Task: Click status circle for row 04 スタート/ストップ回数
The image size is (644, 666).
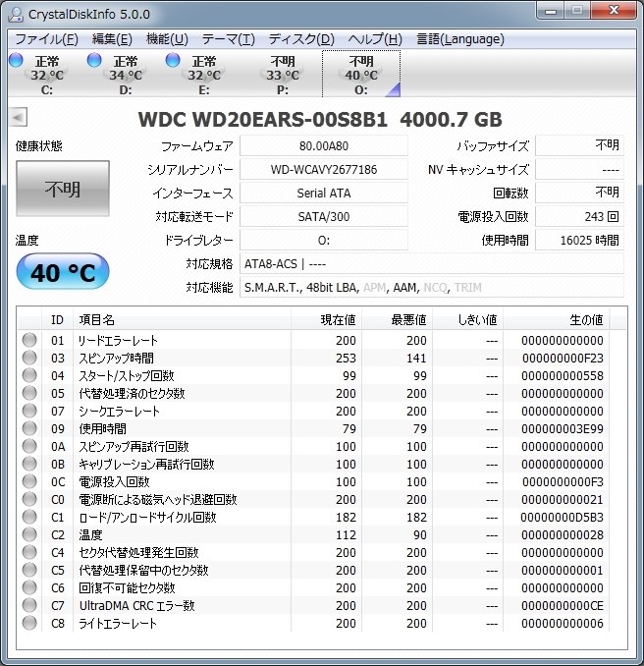Action: 29,375
